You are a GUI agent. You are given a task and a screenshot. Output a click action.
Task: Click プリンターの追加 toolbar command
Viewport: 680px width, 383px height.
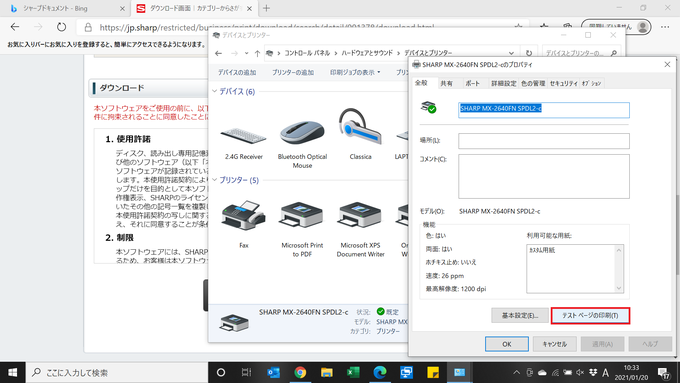click(293, 72)
